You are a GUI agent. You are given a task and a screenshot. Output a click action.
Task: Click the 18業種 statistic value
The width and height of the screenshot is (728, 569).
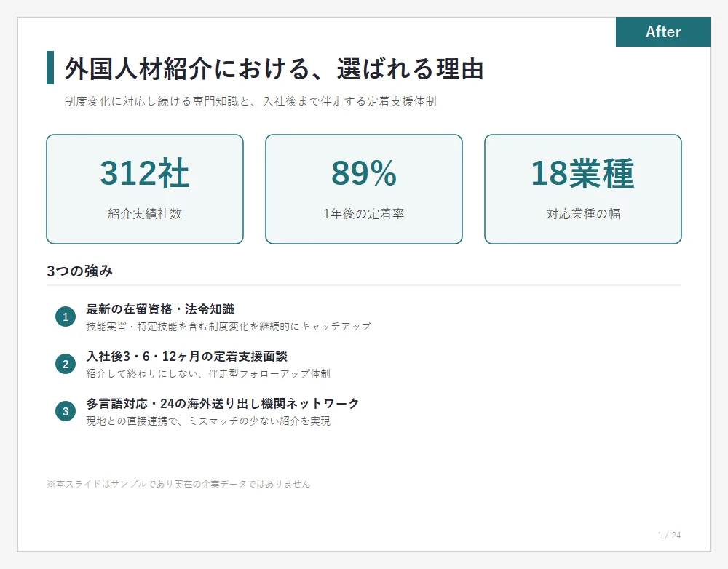tap(582, 173)
